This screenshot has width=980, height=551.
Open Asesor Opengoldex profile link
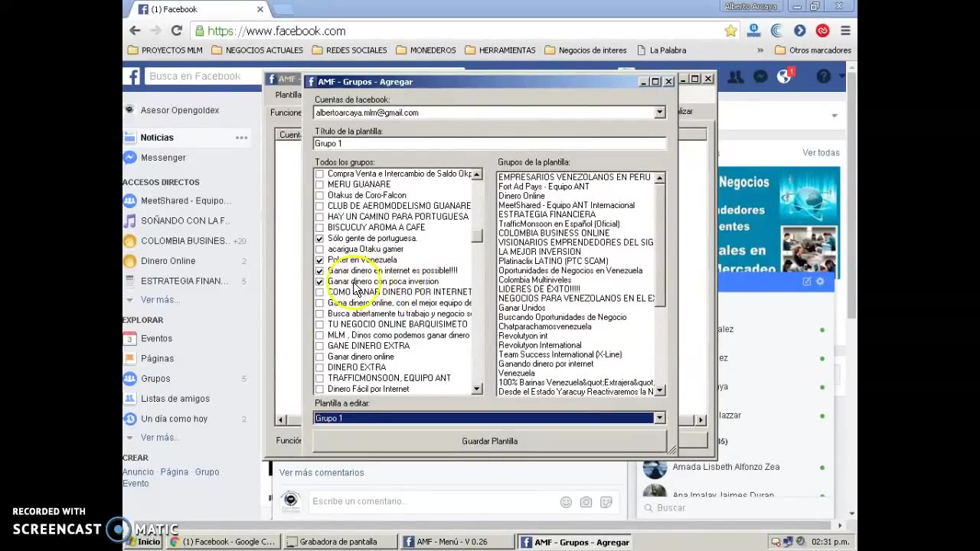coord(180,110)
